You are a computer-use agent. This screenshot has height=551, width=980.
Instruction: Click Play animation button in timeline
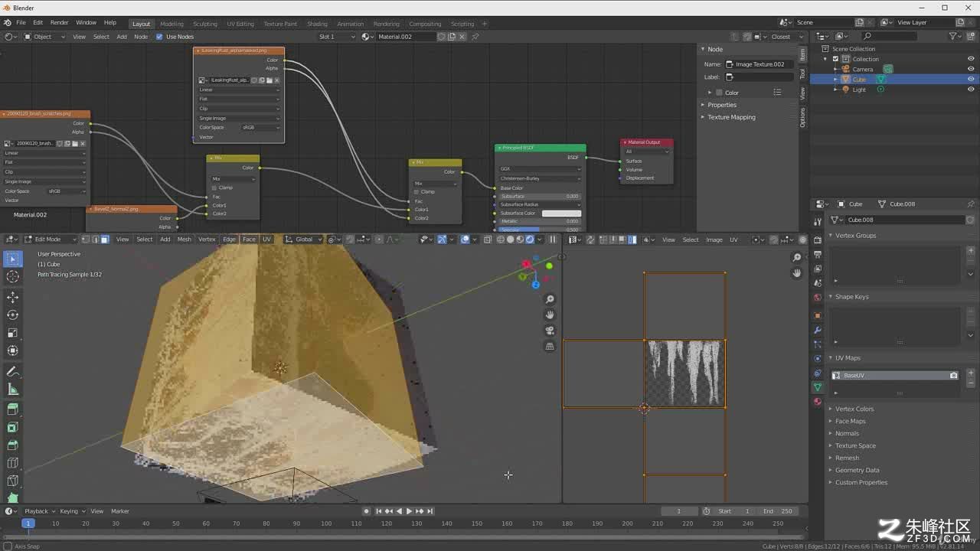click(x=409, y=511)
